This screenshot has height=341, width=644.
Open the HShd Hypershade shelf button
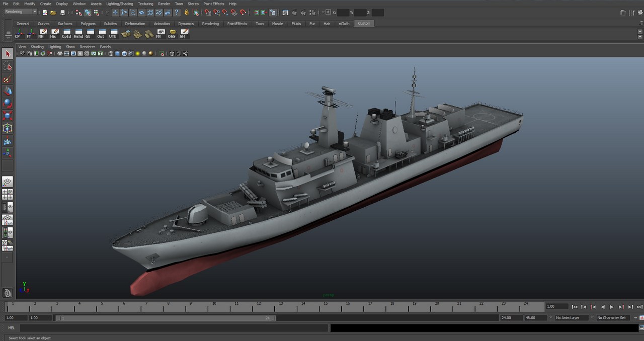(78, 34)
